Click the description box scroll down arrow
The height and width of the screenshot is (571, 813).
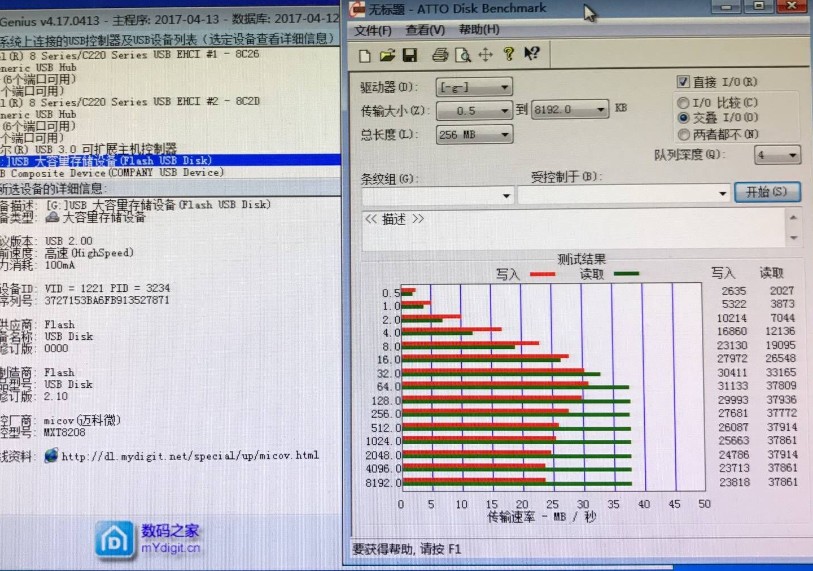pos(793,238)
